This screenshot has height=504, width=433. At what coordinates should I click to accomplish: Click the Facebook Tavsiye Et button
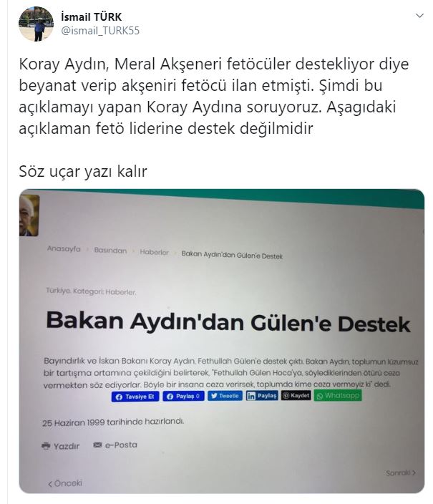(x=135, y=397)
